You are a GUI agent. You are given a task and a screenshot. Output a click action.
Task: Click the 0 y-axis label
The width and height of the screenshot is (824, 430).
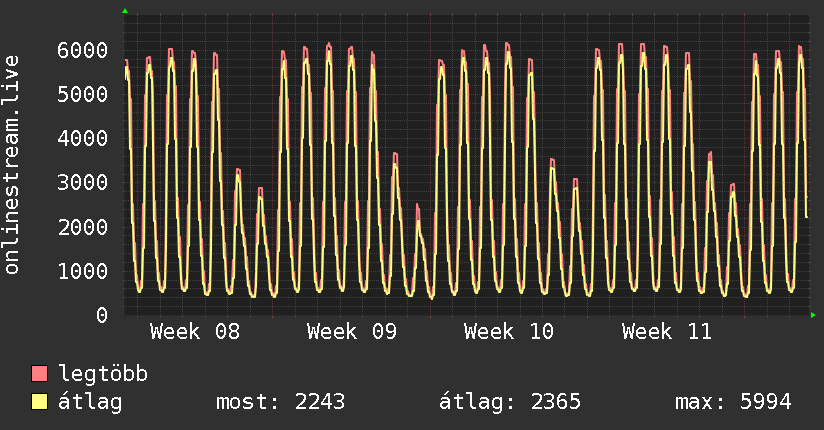102,315
